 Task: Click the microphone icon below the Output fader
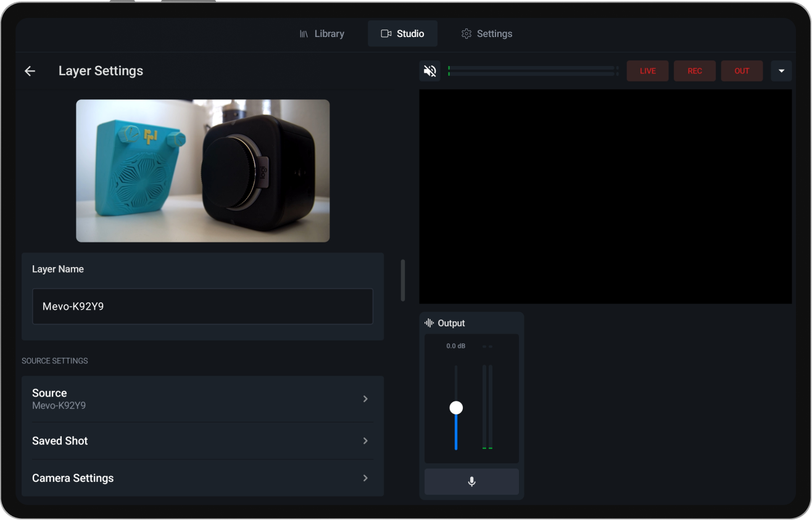(x=471, y=481)
